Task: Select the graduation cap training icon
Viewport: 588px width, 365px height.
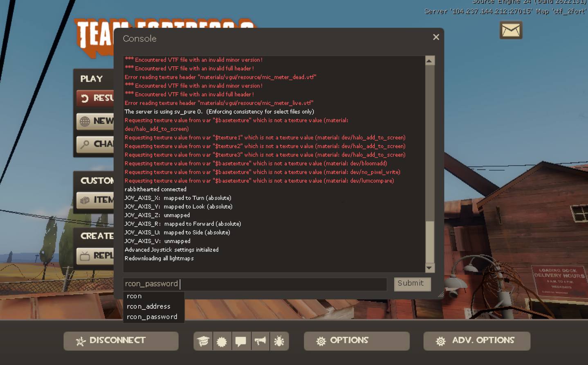Action: (x=203, y=341)
